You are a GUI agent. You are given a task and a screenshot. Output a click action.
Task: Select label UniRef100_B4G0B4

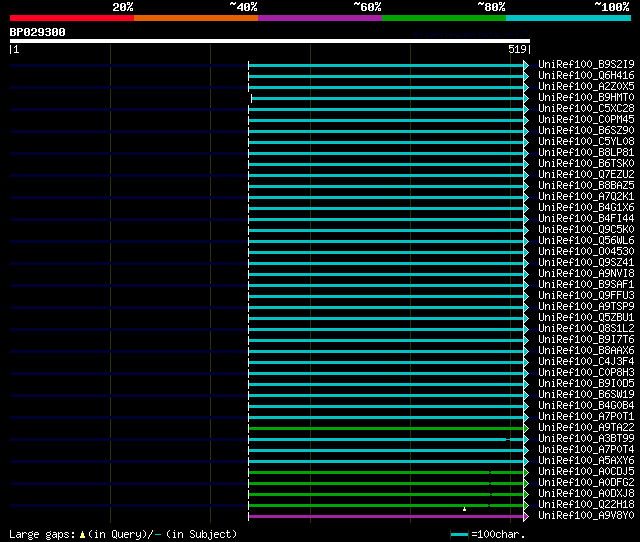[586, 406]
